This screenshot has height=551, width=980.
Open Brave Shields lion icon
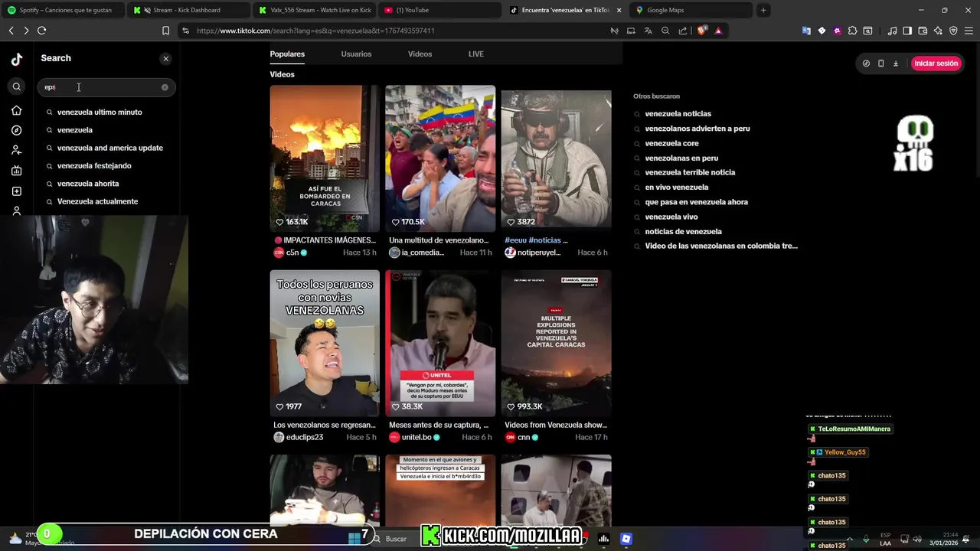(701, 31)
